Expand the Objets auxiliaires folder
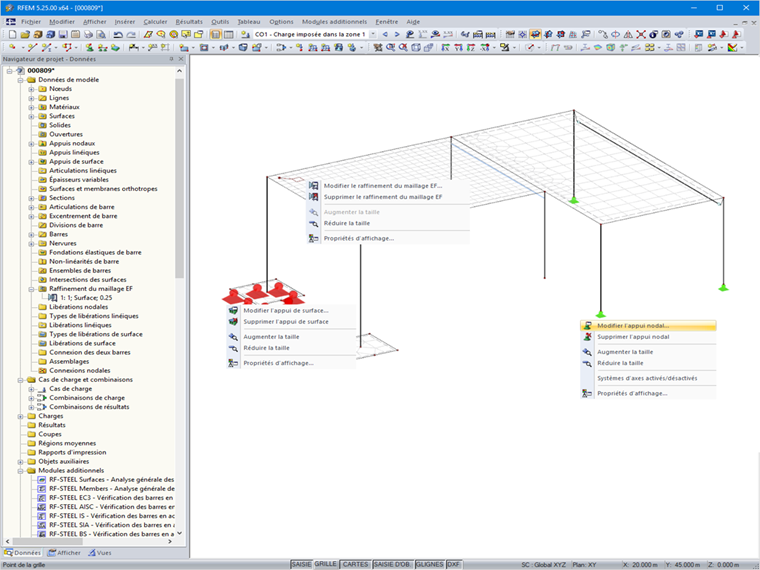 [20, 461]
